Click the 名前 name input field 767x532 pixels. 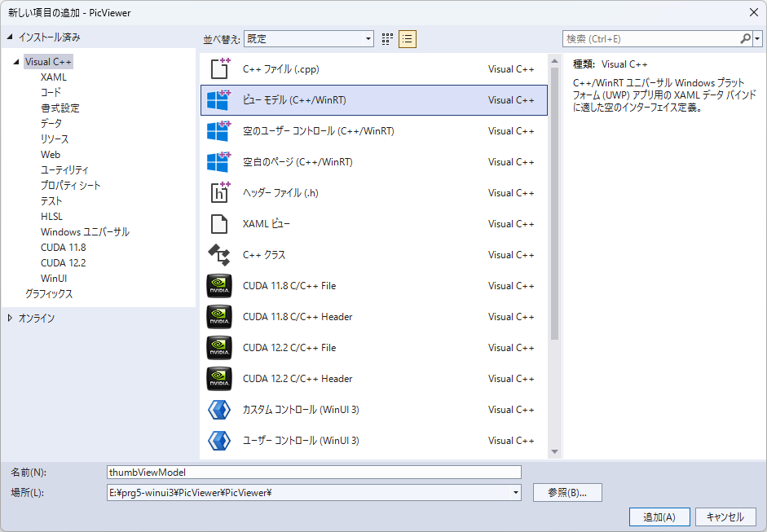coord(314,473)
